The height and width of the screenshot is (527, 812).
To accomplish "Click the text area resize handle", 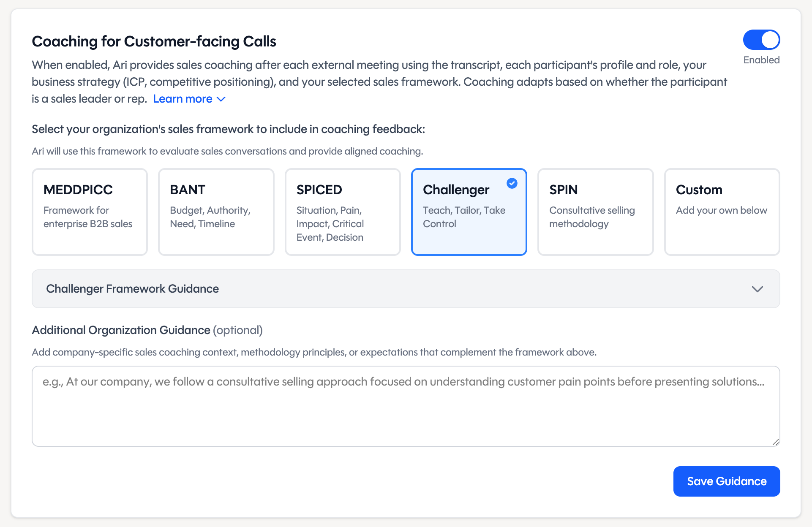I will click(775, 442).
